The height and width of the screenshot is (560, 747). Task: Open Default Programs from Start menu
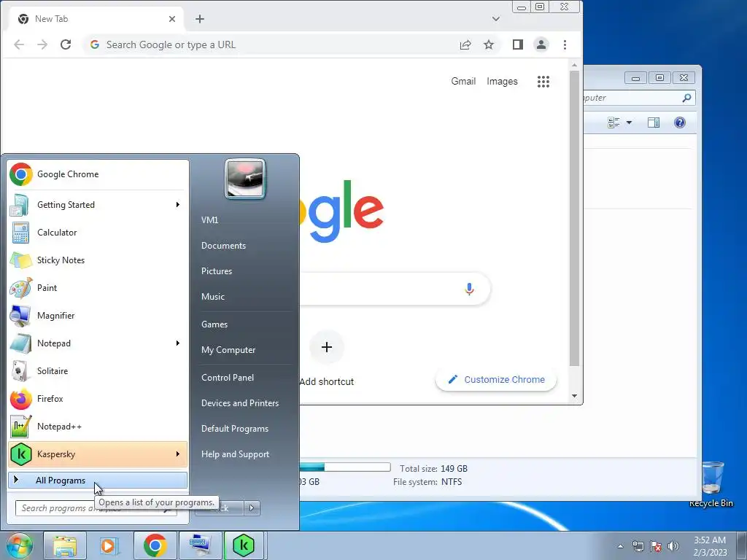[x=235, y=429]
